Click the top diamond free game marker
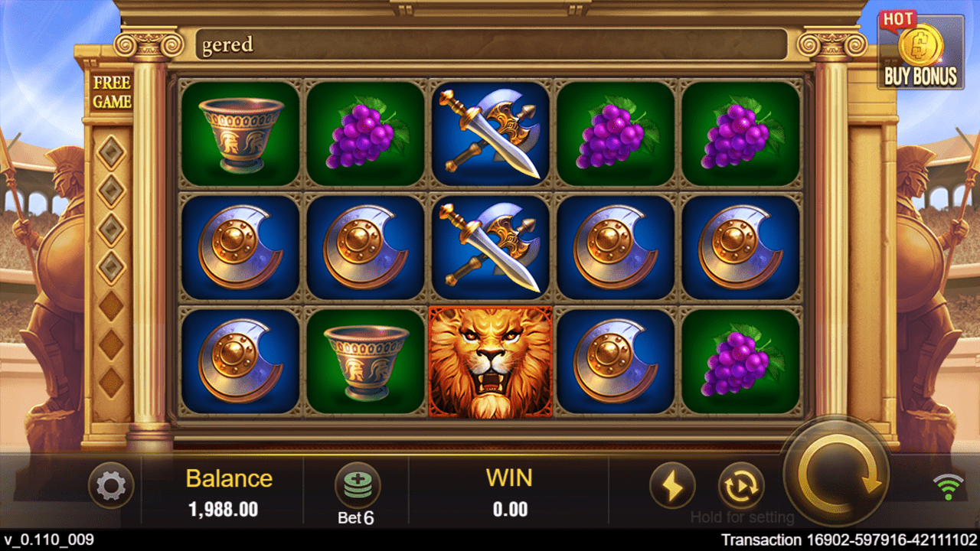Viewport: 980px width, 551px height. [x=112, y=152]
